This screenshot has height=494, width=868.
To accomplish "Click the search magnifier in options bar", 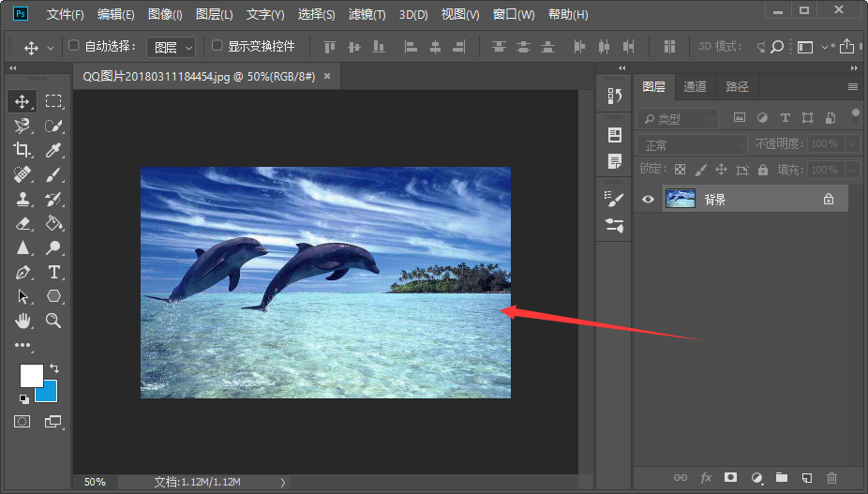I will click(x=777, y=47).
